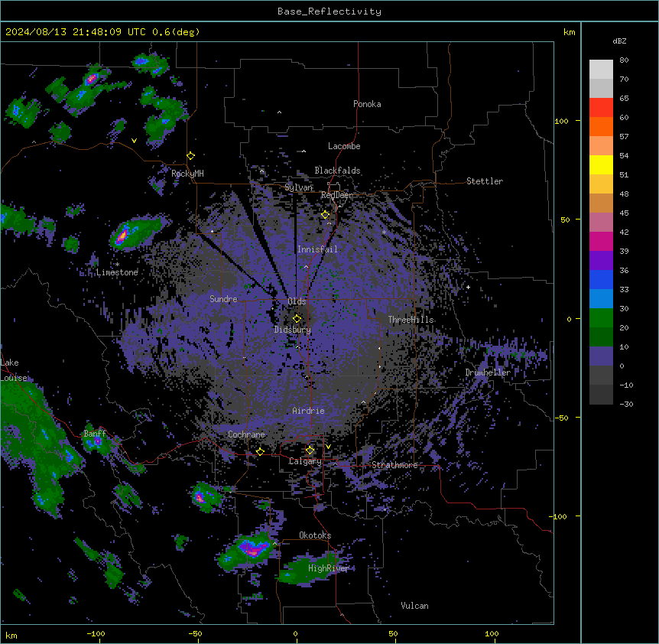Click the yellow diamond marker near RockyMH
Image resolution: width=659 pixels, height=644 pixels.
coord(191,156)
